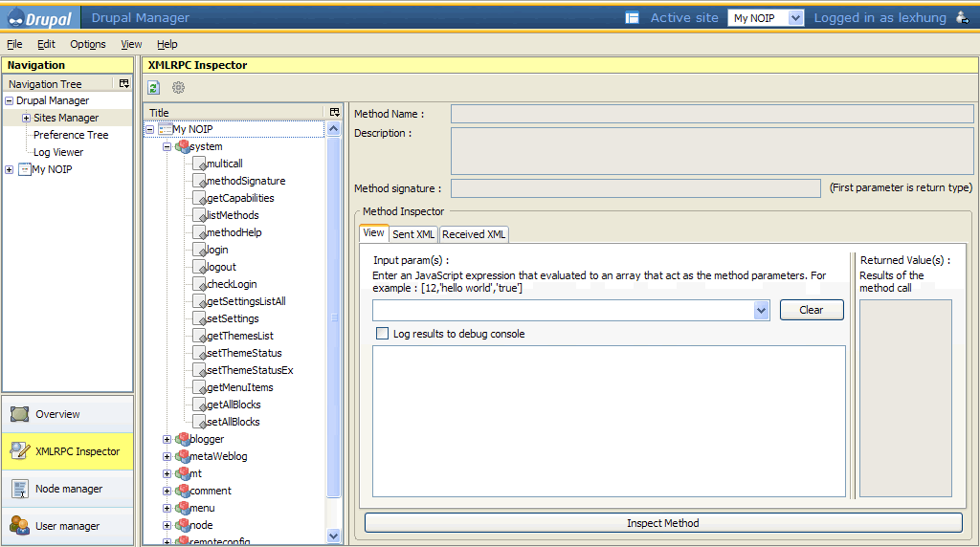The height and width of the screenshot is (547, 980).
Task: Click the user icon next to lexhung
Action: click(x=962, y=17)
